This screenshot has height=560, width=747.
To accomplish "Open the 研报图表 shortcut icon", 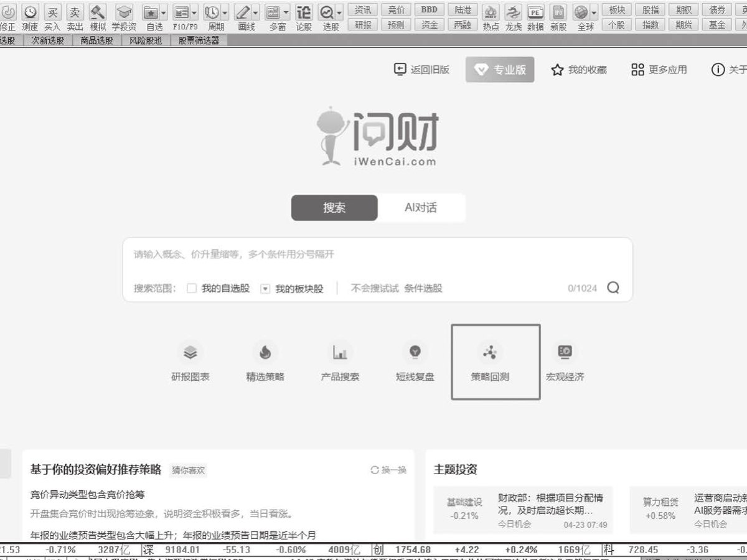I will pos(190,353).
